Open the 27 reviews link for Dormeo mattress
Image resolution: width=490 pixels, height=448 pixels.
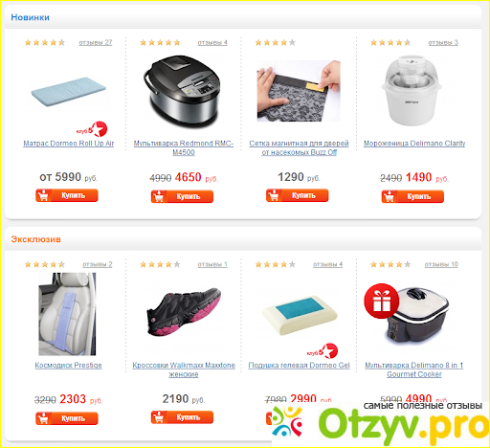(96, 42)
